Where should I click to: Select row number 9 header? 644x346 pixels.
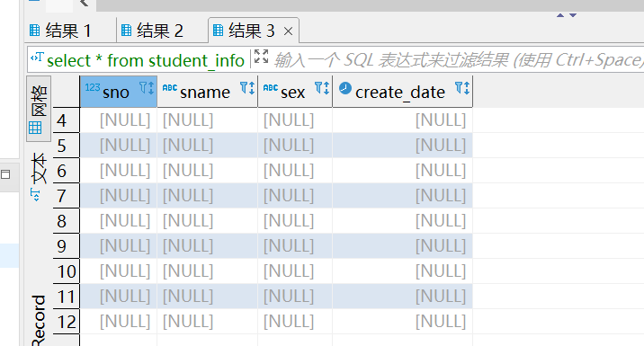pyautogui.click(x=67, y=246)
